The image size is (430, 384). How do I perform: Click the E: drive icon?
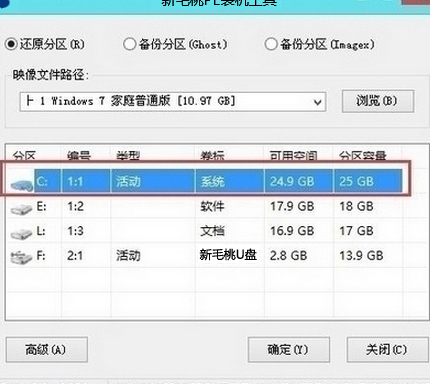pos(21,209)
